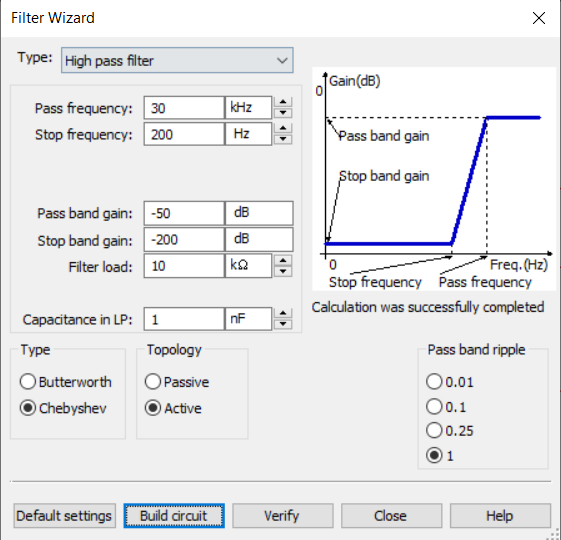Increase Capacitance in LP unit spinner

tap(283, 313)
